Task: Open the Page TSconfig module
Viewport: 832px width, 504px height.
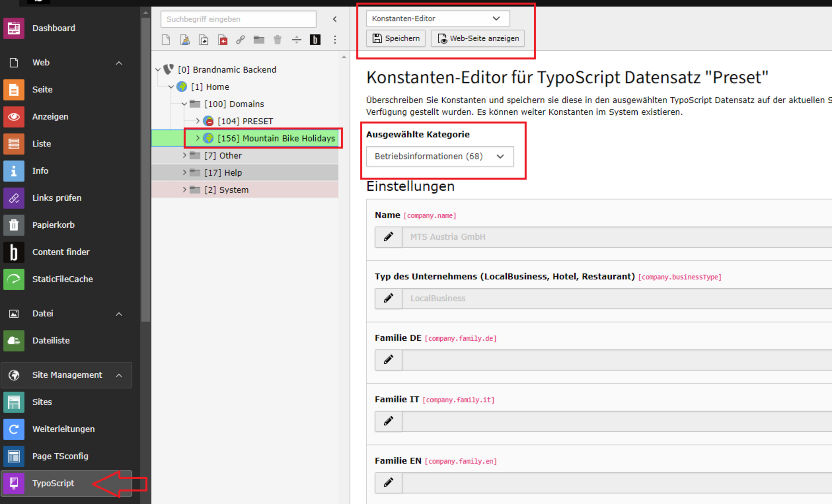Action: 60,456
